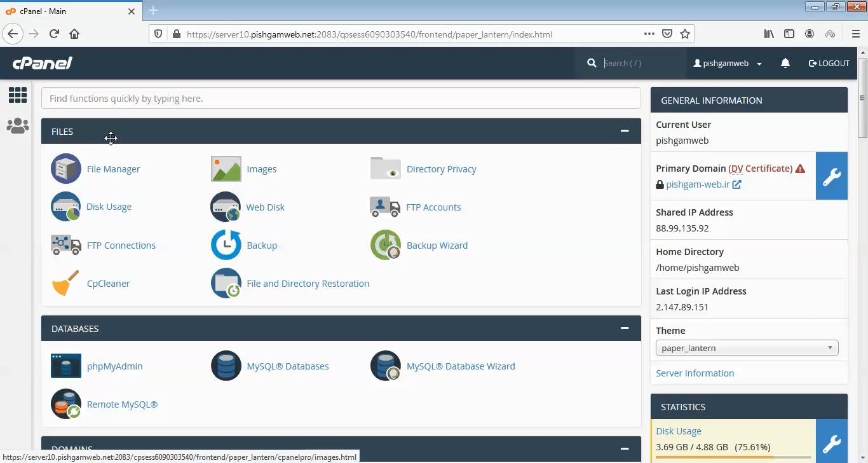
Task: Click the Remote MySQL icon
Action: 65,404
